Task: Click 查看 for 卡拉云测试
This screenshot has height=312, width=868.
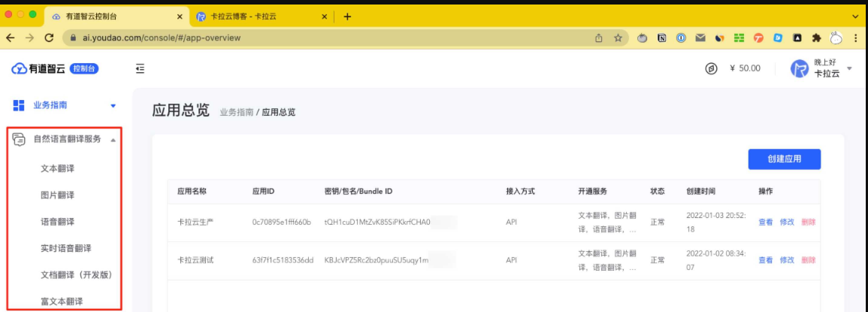Action: tap(766, 259)
